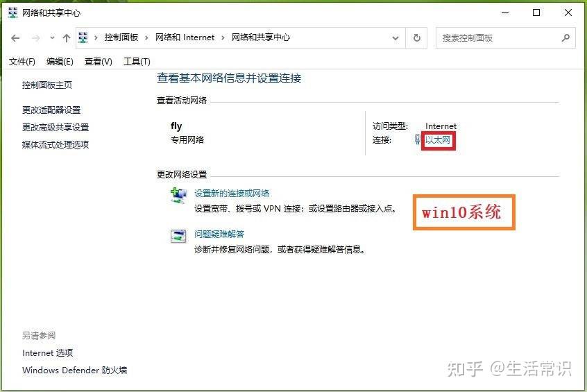Image resolution: width=587 pixels, height=392 pixels.
Task: Expand chevron after 控制面板 breadcrumb
Action: 146,37
